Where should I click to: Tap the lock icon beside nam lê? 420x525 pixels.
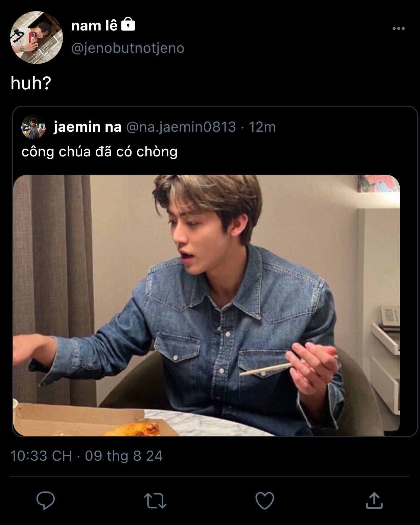tap(128, 24)
